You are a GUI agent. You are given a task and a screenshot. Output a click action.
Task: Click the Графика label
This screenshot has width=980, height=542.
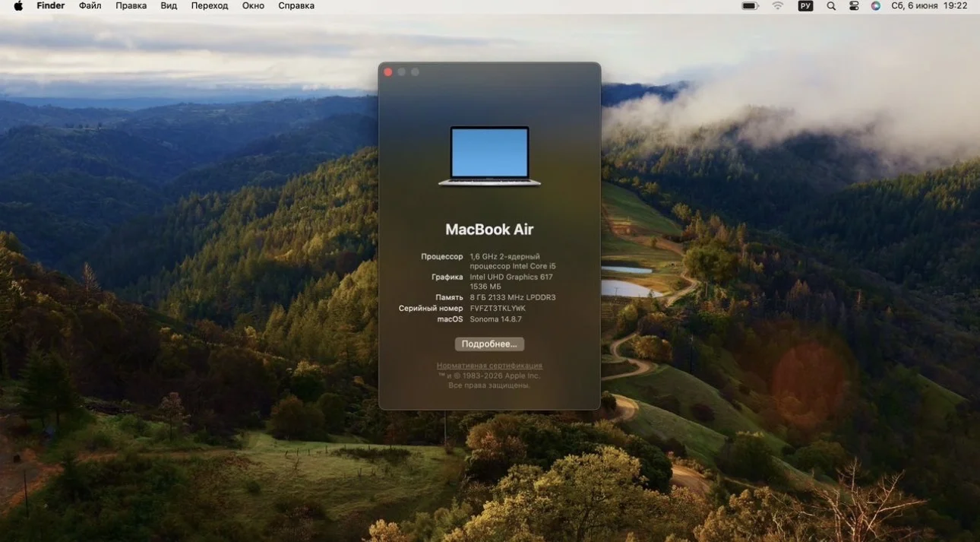(447, 277)
